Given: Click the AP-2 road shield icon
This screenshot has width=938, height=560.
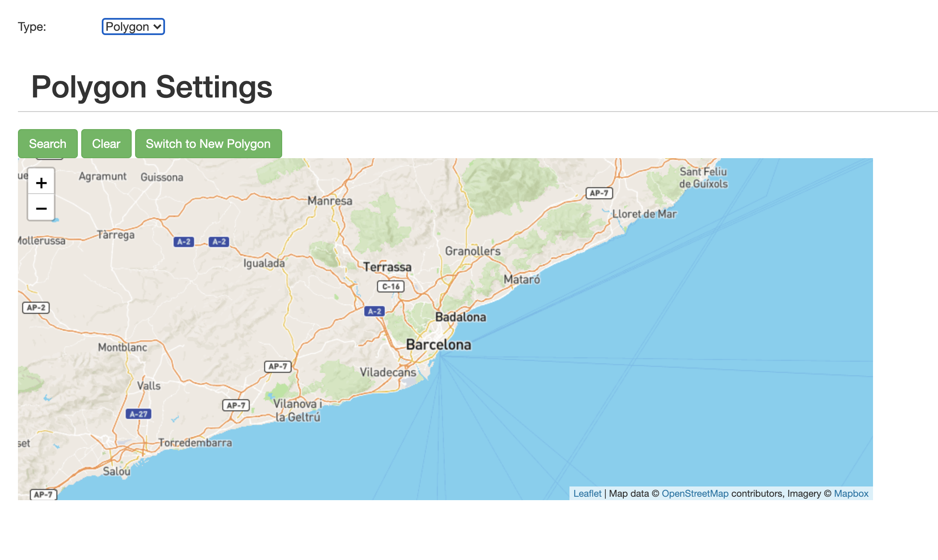Looking at the screenshot, I should [36, 307].
